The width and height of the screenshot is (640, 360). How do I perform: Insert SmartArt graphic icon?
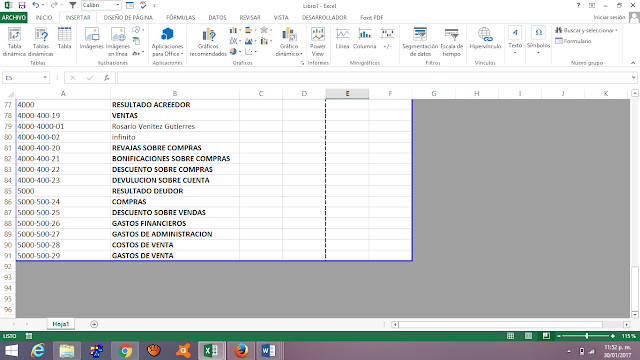tap(137, 41)
